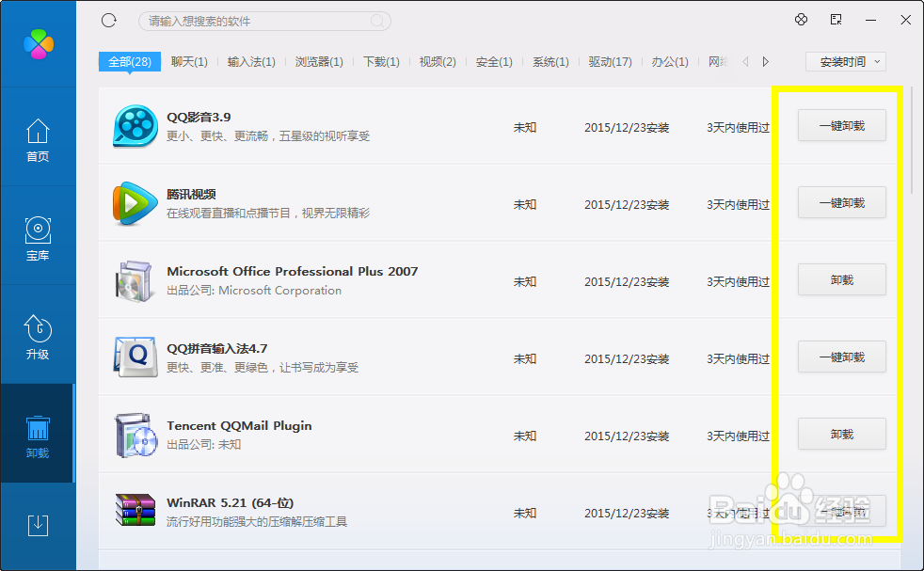Select the 全部(28) tab
Screen dimensions: 924x571
coord(130,61)
